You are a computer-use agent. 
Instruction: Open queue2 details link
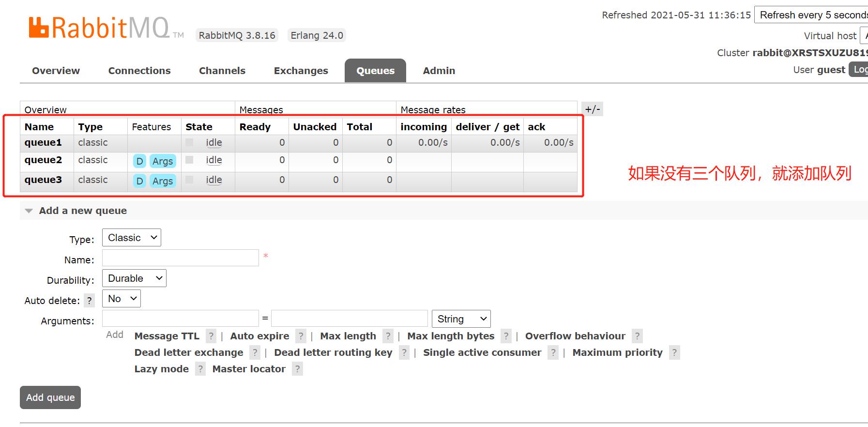point(43,160)
